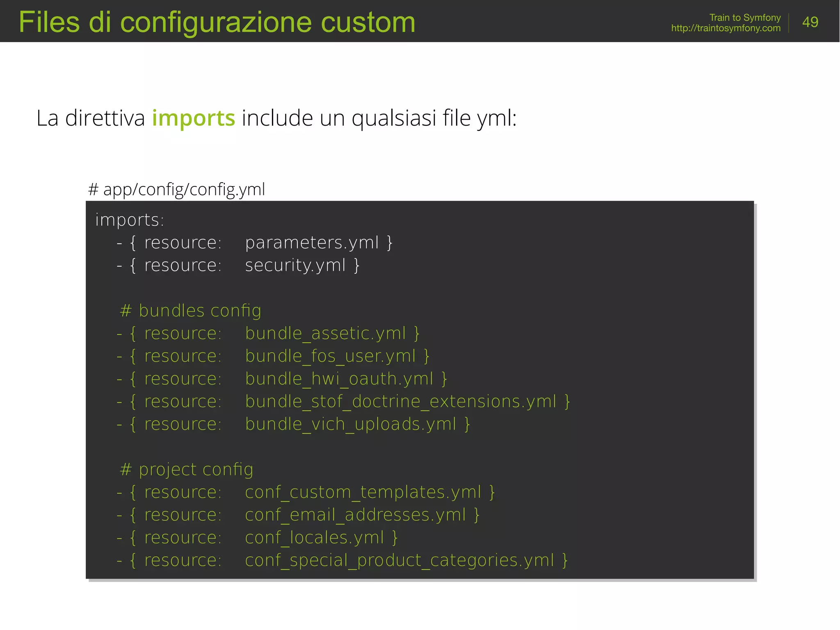Image resolution: width=840 pixels, height=630 pixels.
Task: Click the '# bundles config' comment
Action: (190, 311)
